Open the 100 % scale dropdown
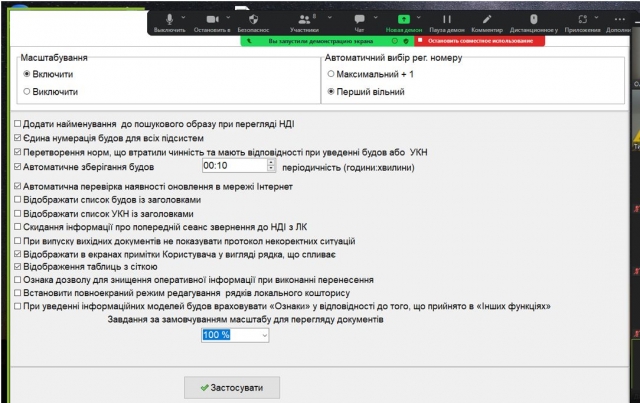The image size is (640, 403). click(264, 335)
